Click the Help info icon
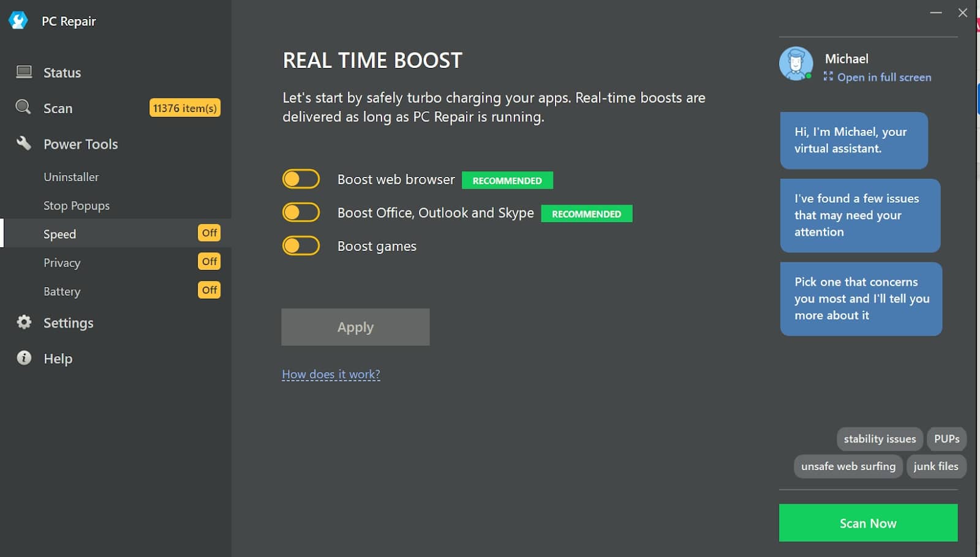980x557 pixels. [24, 358]
